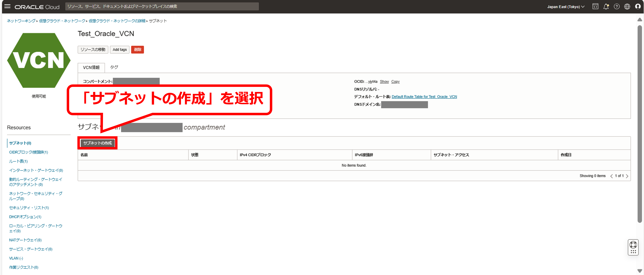Switch to the タグ tab
The height and width of the screenshot is (275, 644).
114,67
